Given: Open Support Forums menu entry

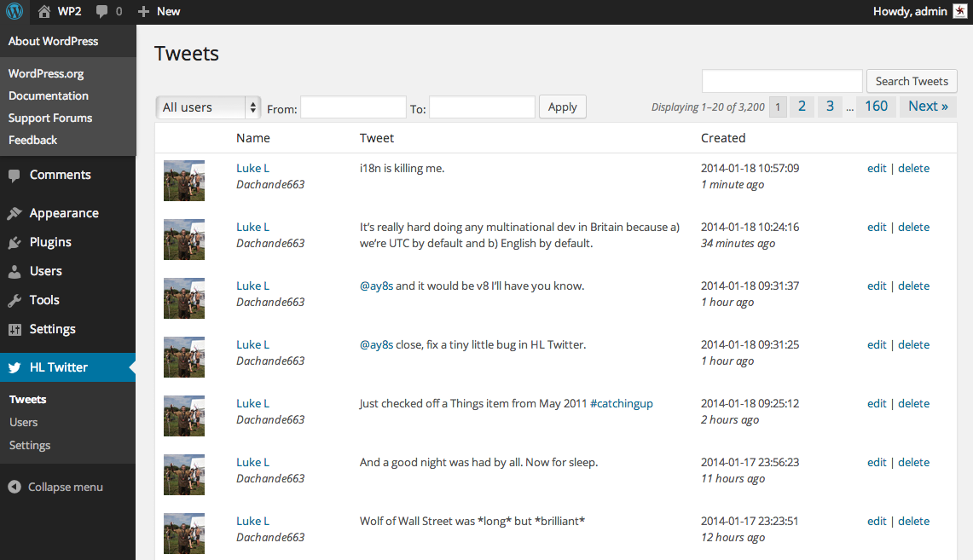Looking at the screenshot, I should pyautogui.click(x=50, y=118).
